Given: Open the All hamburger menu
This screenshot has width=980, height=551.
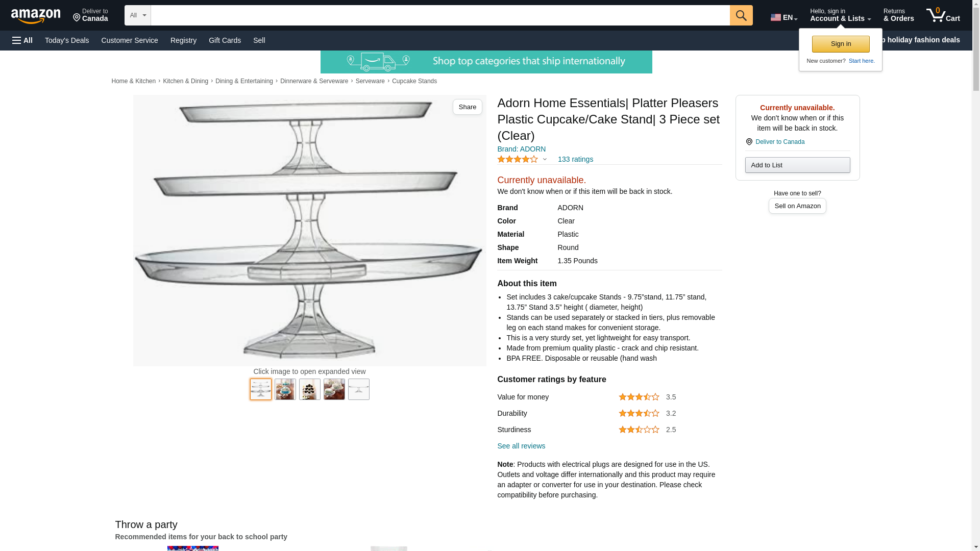Looking at the screenshot, I should pyautogui.click(x=22, y=40).
